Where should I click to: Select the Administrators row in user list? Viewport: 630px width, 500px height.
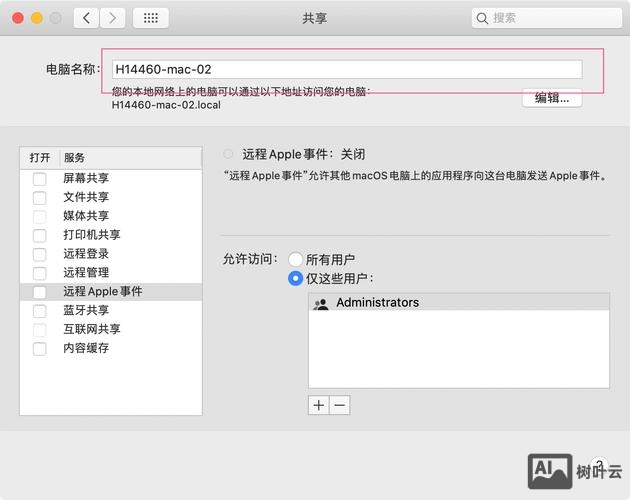tap(459, 302)
